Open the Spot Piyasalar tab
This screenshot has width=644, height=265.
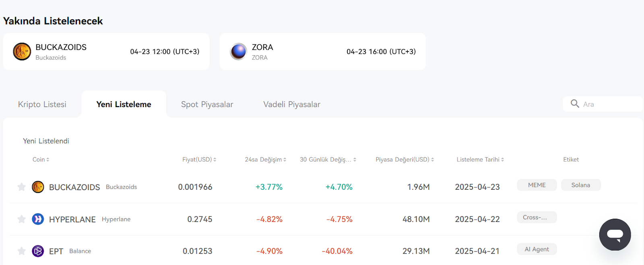[207, 104]
